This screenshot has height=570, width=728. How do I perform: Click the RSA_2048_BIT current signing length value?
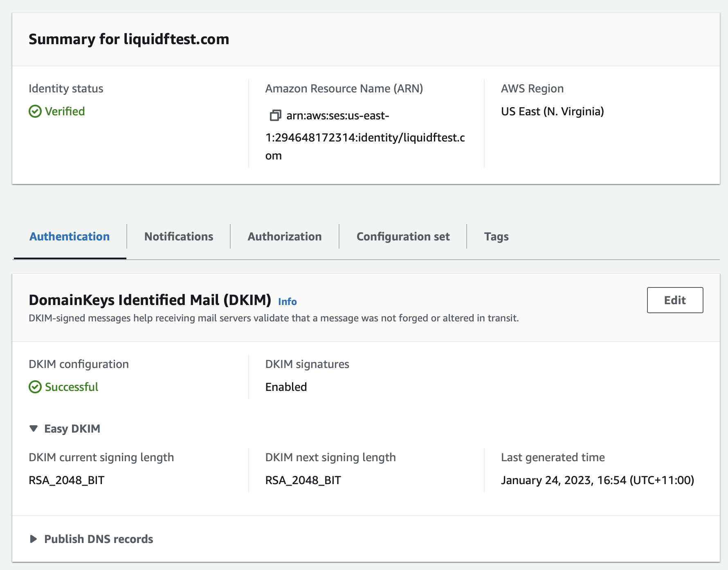[x=66, y=480]
